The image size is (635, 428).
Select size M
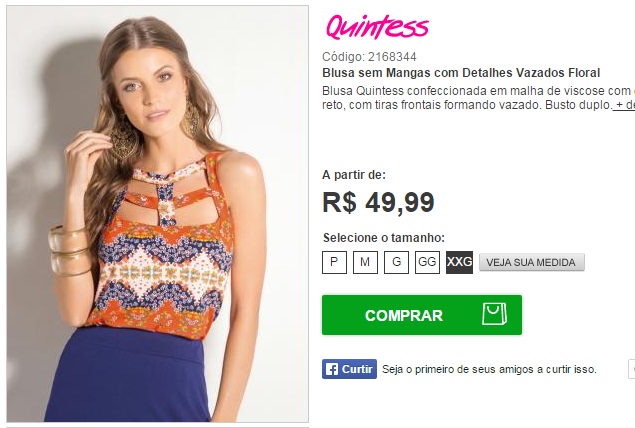click(365, 262)
